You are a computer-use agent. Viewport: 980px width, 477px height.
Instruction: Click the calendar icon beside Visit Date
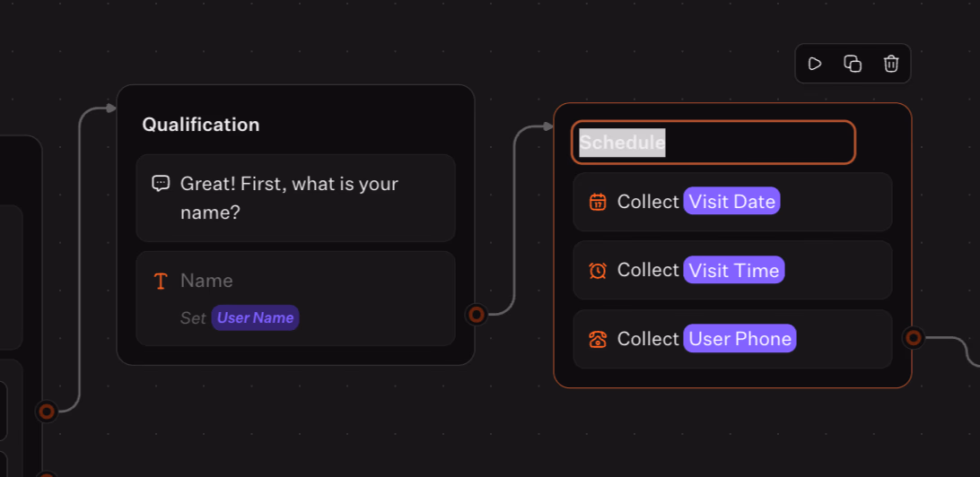click(598, 202)
